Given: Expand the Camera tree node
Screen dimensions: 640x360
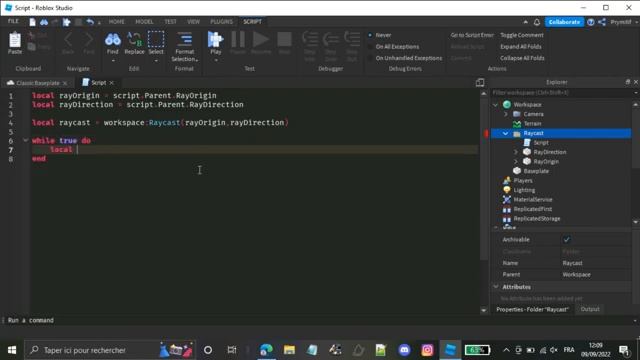Looking at the screenshot, I should 506,114.
